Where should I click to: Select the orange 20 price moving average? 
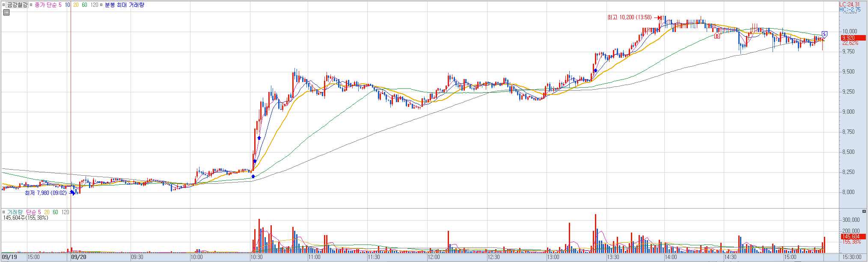[x=76, y=5]
